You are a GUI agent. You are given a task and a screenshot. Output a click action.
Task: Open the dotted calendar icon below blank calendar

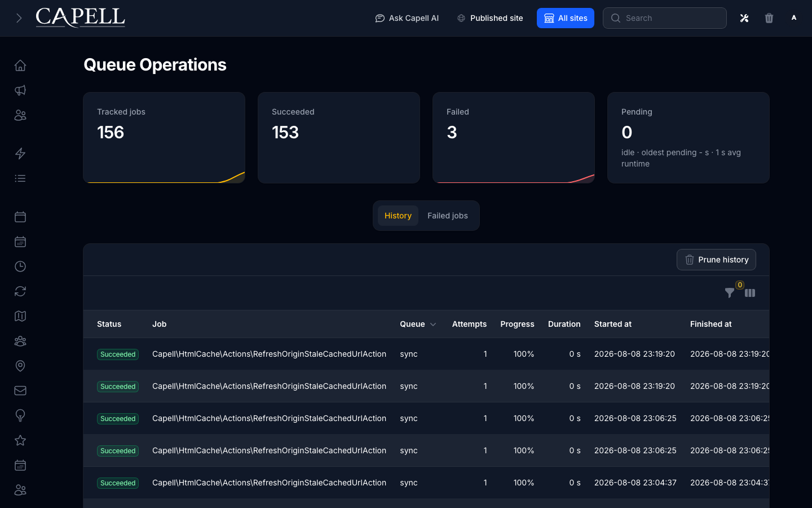pyautogui.click(x=20, y=242)
